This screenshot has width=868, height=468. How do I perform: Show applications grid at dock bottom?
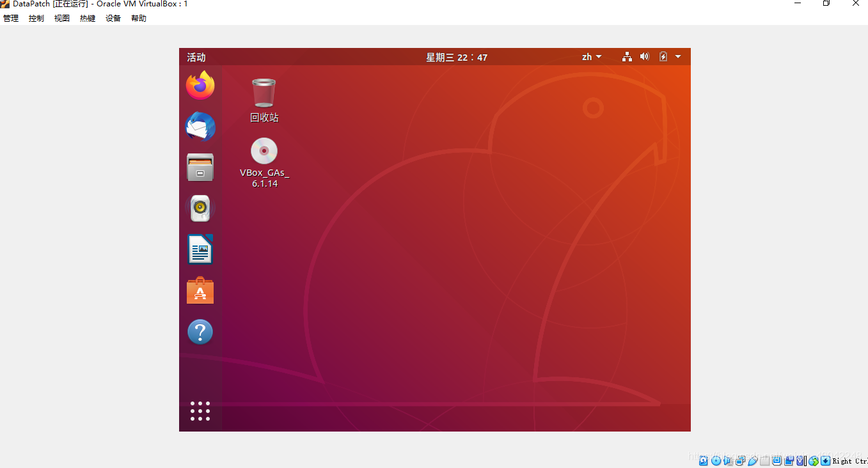pos(200,411)
